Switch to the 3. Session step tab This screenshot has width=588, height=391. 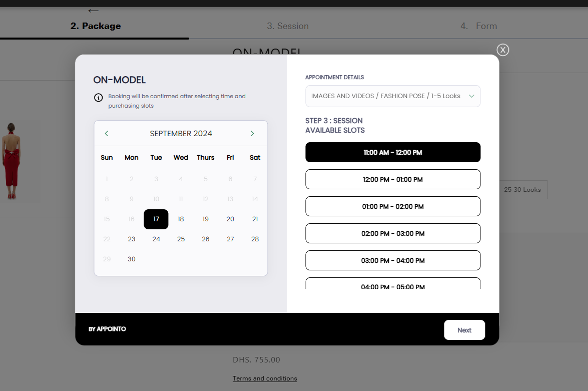[287, 26]
